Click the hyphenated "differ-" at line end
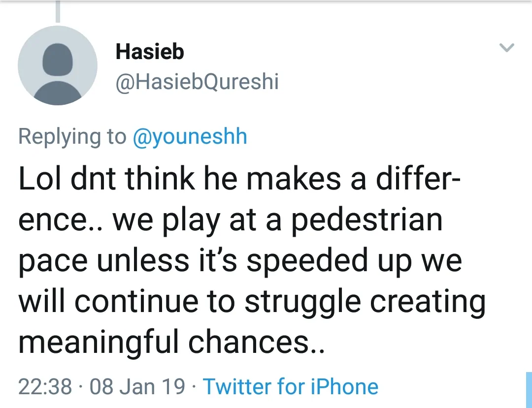The height and width of the screenshot is (408, 532). pyautogui.click(x=418, y=179)
